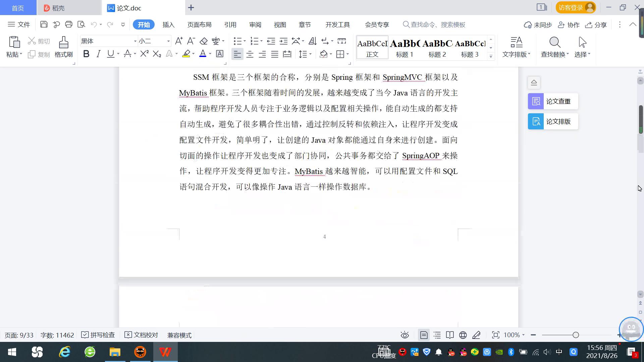Toggle the spell check (拼写检查) option
This screenshot has width=644, height=362.
98,335
